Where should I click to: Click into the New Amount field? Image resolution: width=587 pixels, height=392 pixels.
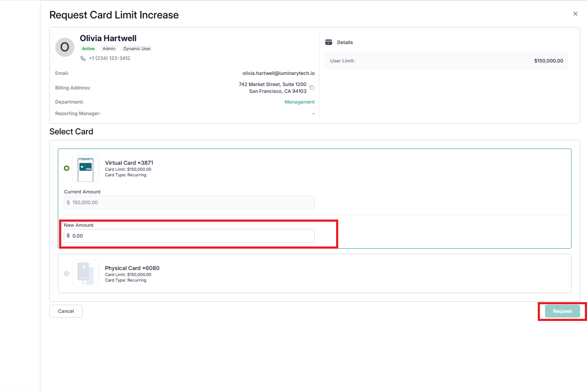189,236
